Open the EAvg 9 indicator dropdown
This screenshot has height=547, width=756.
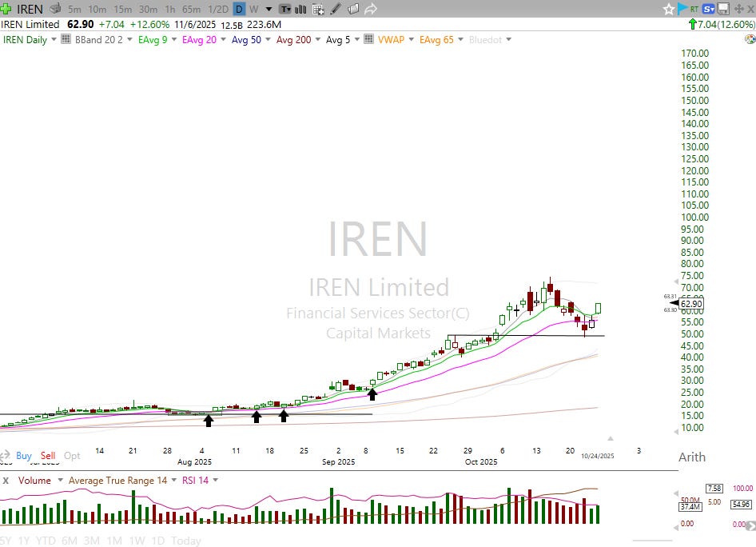point(173,39)
